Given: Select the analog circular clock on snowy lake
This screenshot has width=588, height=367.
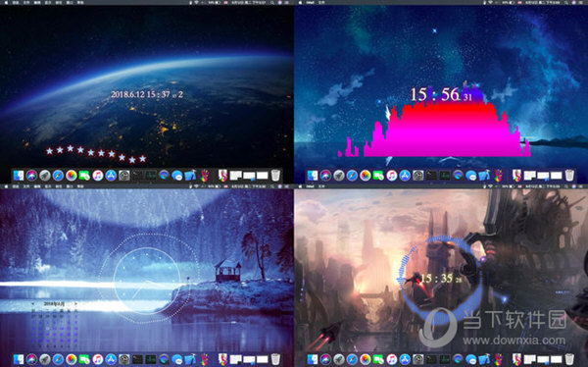Looking at the screenshot, I should pos(148,281).
